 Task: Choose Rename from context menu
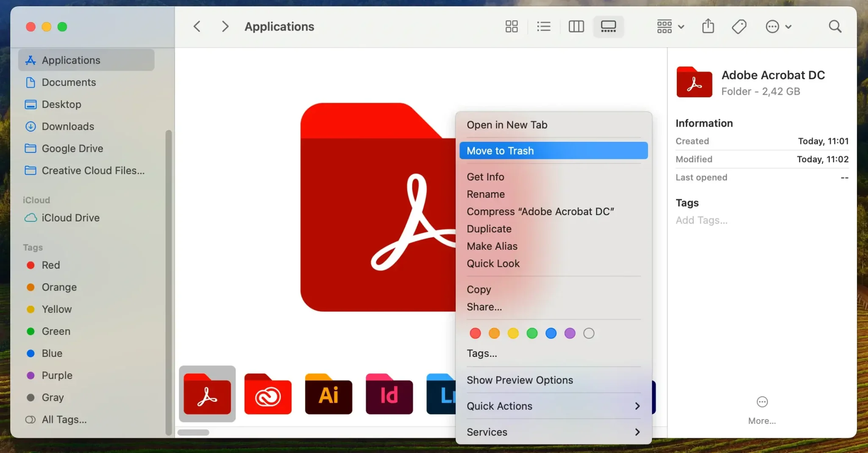pyautogui.click(x=554, y=194)
